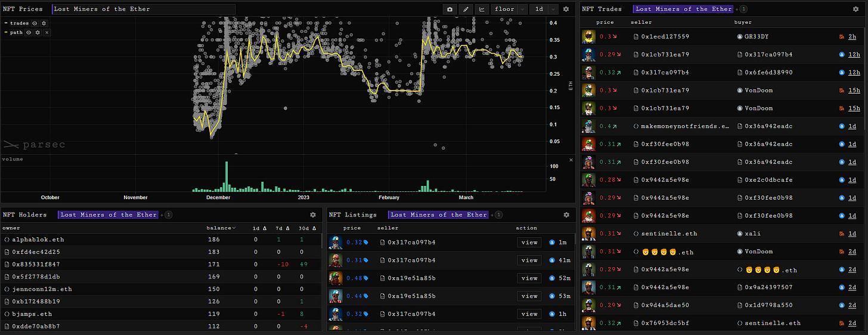Open NFT thumbnail of 0.48 listing
The height and width of the screenshot is (335, 868).
(335, 278)
